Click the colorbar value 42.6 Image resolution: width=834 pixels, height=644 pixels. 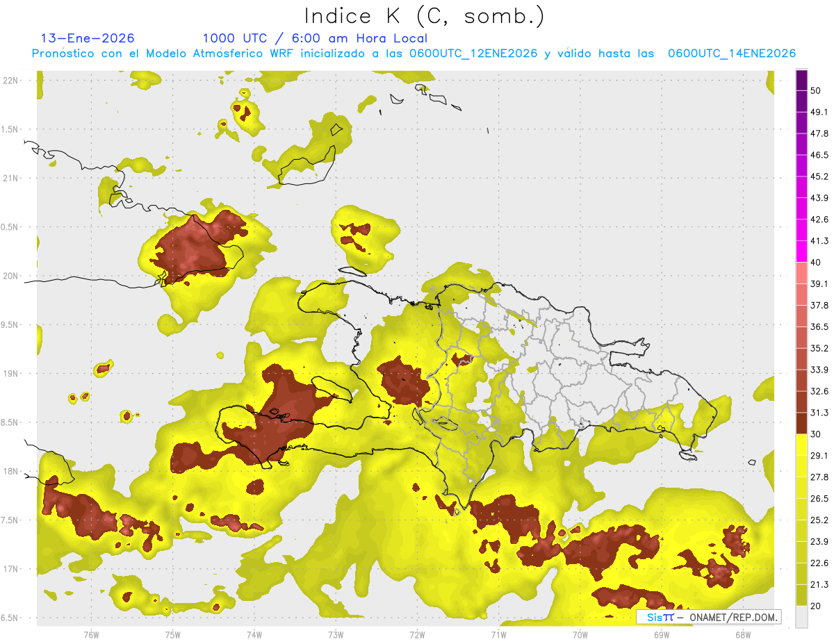click(819, 220)
